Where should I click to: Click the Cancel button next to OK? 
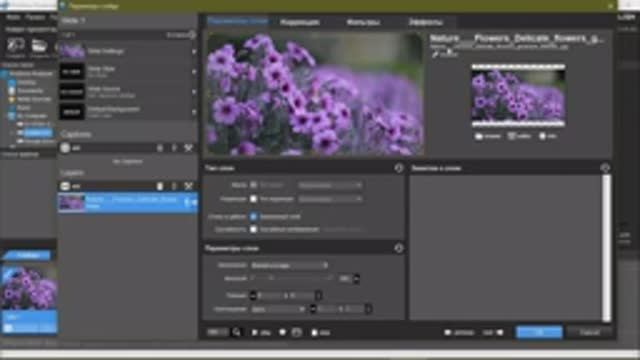tap(589, 332)
